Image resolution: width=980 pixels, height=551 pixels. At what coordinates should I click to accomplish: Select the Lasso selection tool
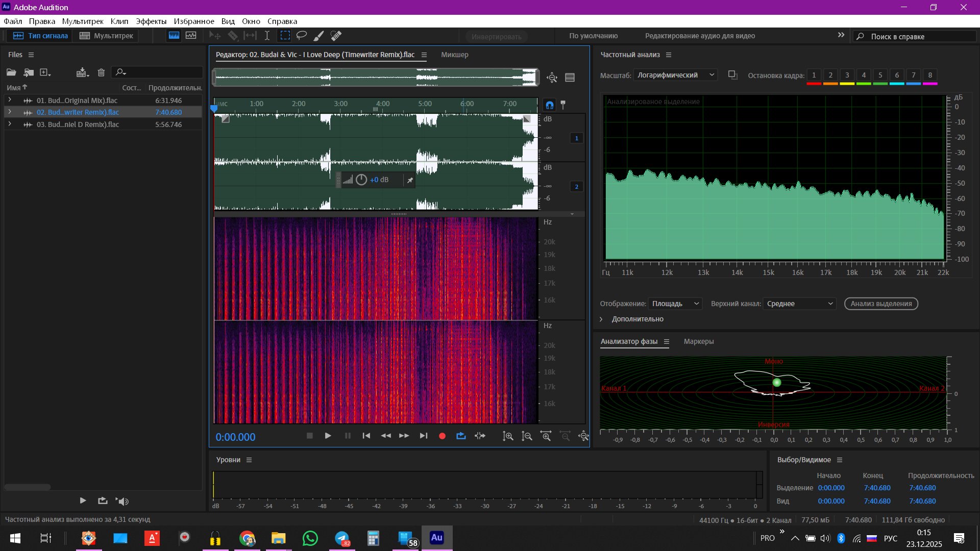click(x=302, y=36)
